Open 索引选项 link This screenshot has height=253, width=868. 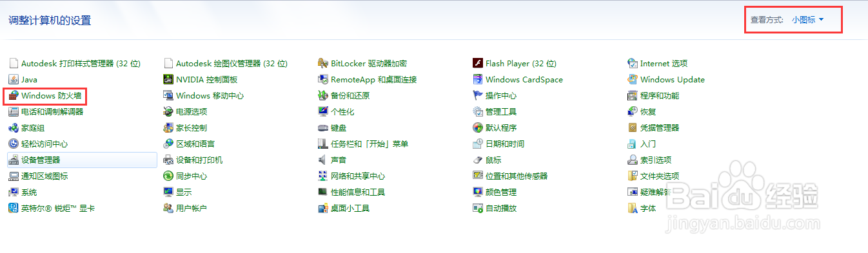[656, 160]
